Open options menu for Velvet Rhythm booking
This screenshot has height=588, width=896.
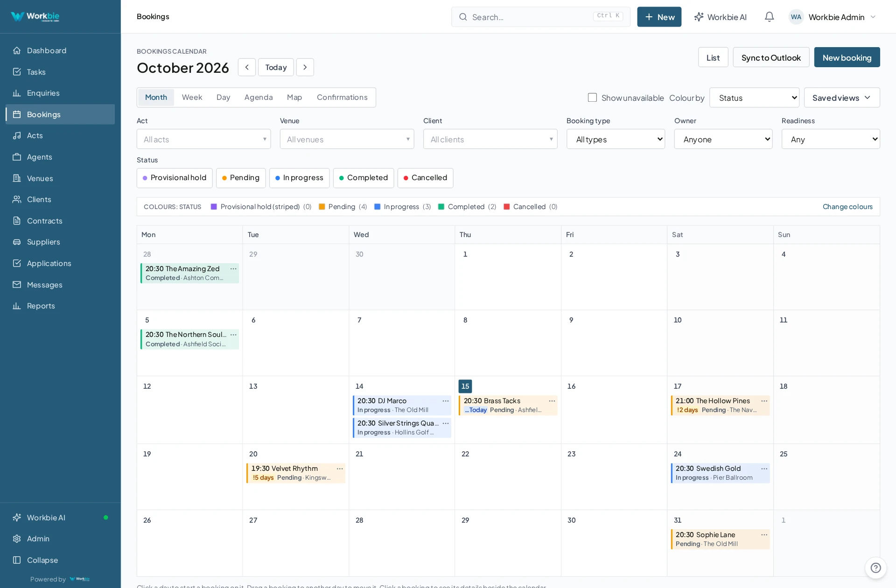(x=340, y=469)
